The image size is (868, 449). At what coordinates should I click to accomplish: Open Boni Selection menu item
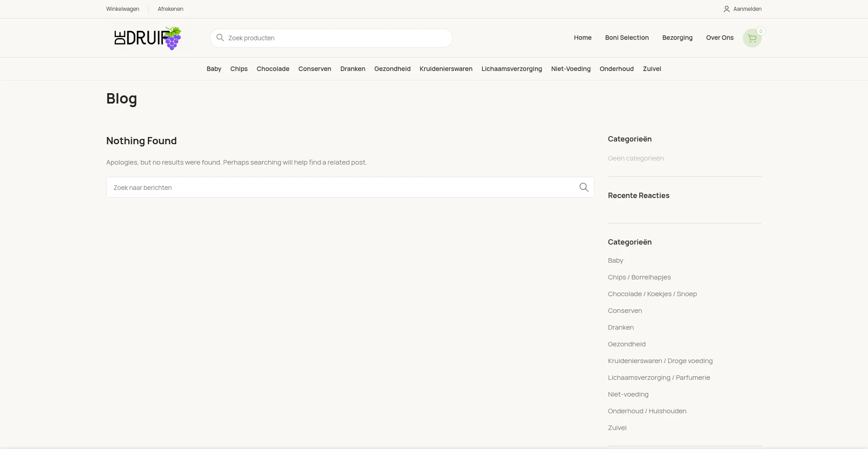click(x=627, y=38)
